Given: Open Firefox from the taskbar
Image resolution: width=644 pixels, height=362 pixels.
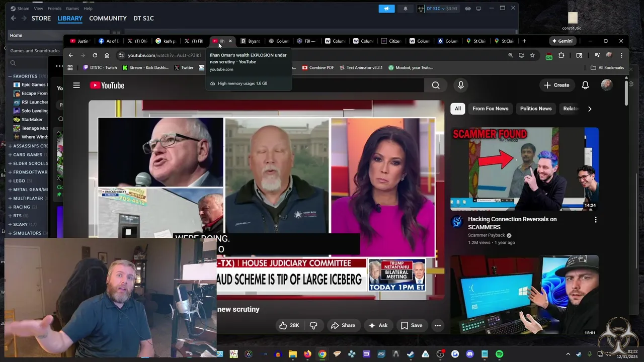Looking at the screenshot, I should (307, 354).
